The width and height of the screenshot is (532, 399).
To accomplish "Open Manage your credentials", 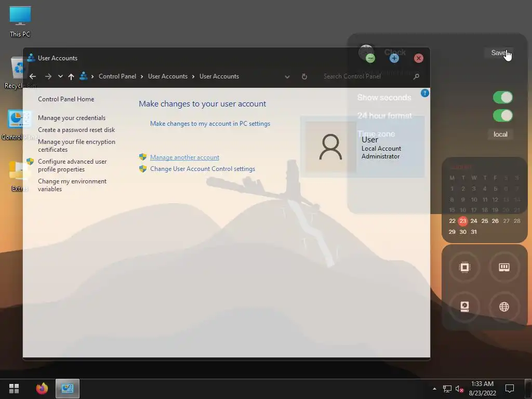I will click(72, 118).
